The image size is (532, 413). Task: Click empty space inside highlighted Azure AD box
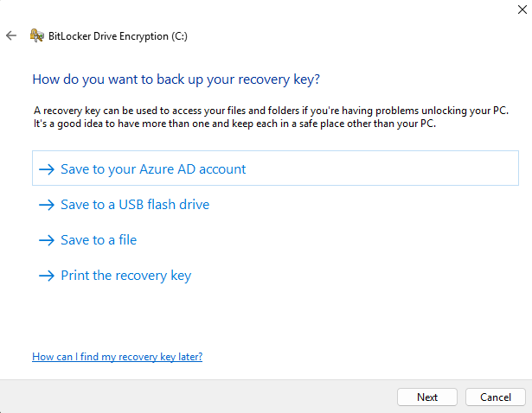point(380,168)
